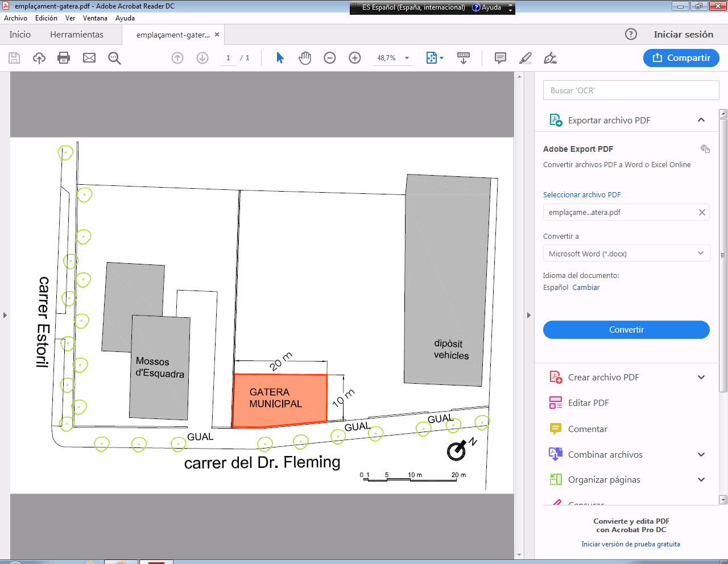Click the Crear archivo PDF icon
Viewport: 728px width, 564px height.
point(556,377)
